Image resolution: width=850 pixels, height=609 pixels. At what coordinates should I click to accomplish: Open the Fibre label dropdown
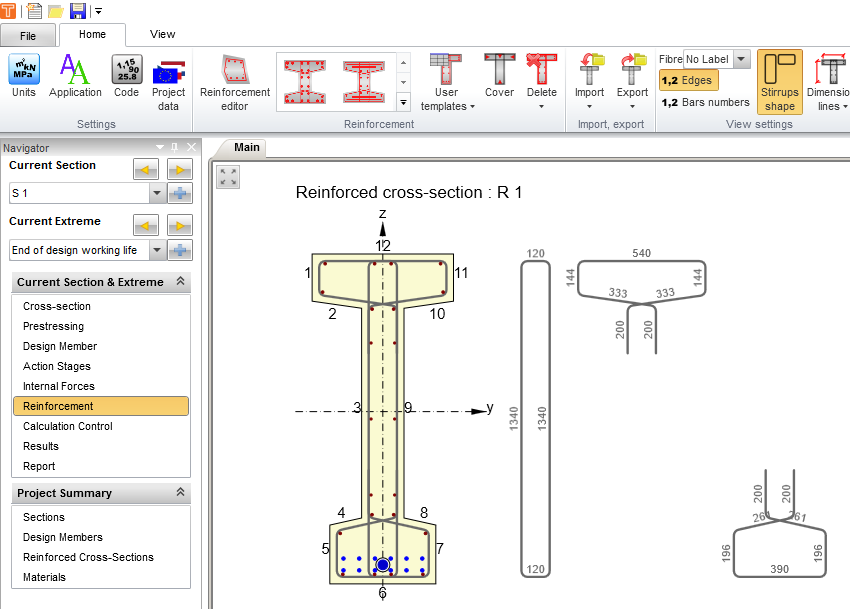pos(741,60)
